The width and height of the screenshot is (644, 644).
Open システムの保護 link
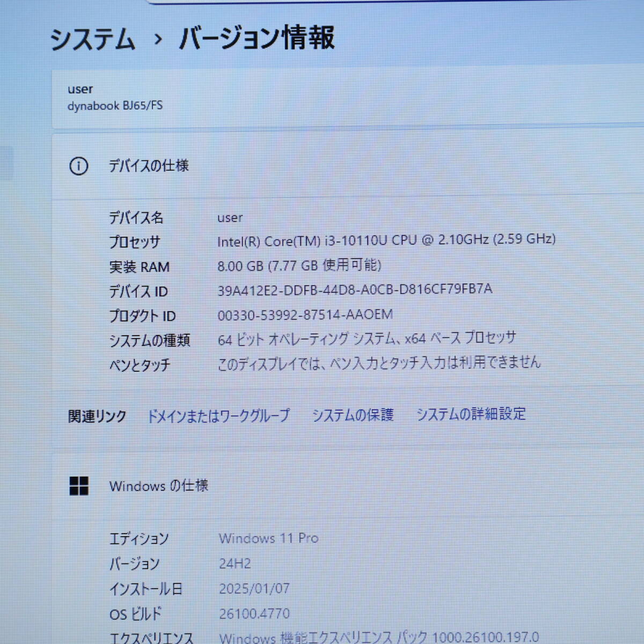coord(353,415)
